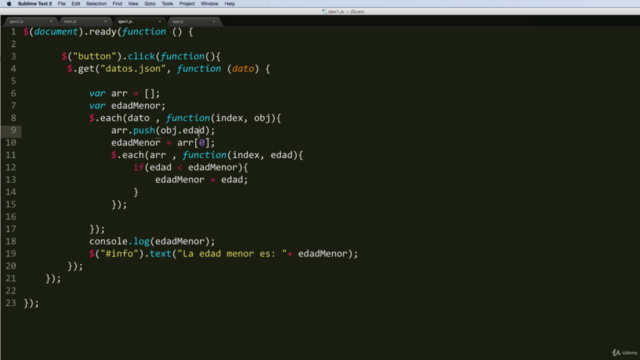640x360 pixels.
Task: Click the closing '});' on line 23
Action: pyautogui.click(x=31, y=303)
